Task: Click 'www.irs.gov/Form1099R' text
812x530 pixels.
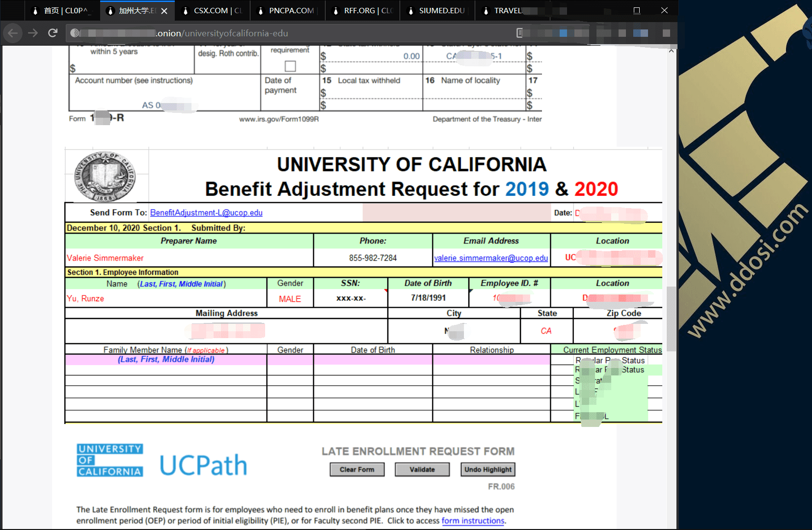Action: tap(279, 119)
